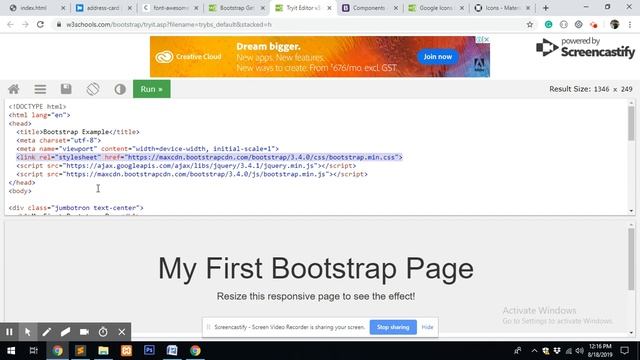Go forward in browser history
This screenshot has width=640, height=360.
pos(25,24)
